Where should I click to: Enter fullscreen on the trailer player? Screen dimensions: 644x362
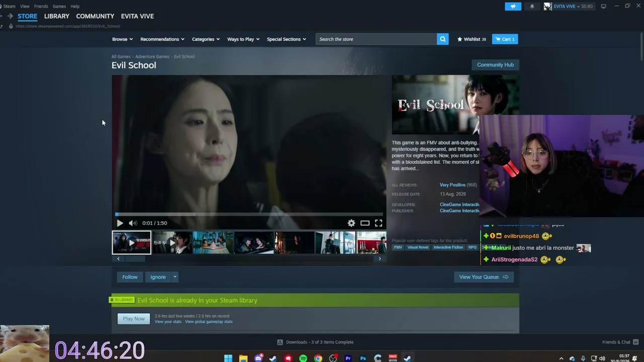pyautogui.click(x=378, y=223)
